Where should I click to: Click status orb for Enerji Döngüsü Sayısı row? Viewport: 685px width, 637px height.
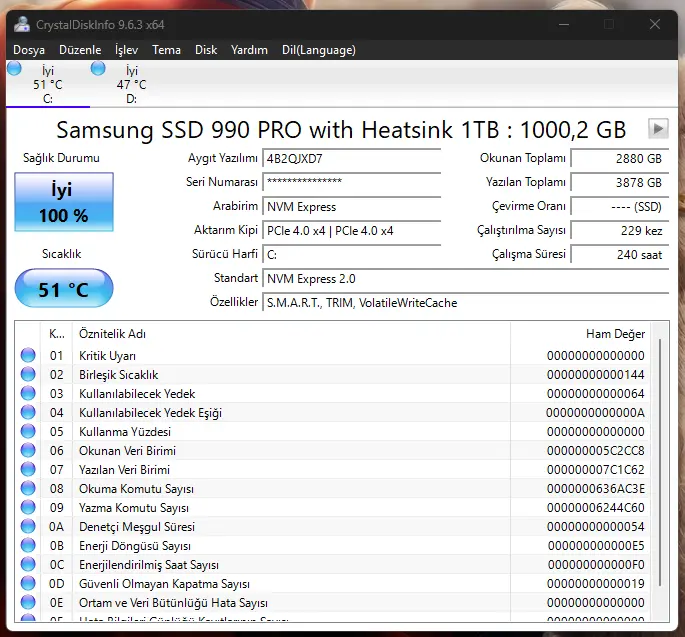coord(28,545)
